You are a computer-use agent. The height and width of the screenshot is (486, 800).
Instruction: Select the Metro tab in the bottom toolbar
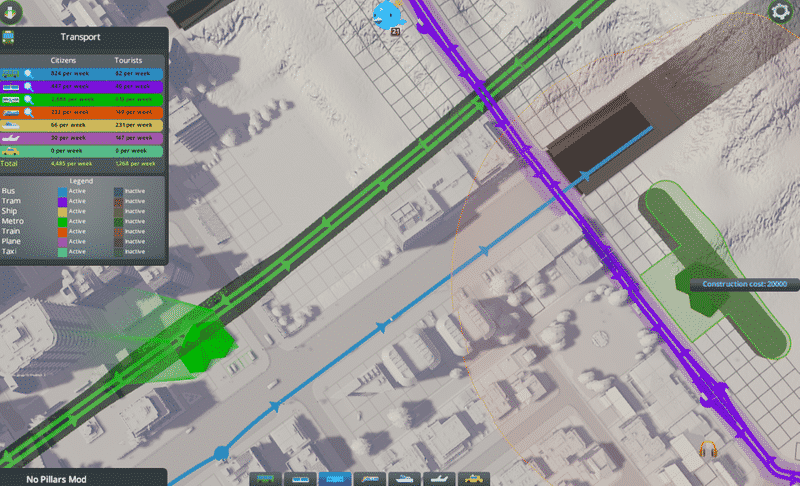point(335,479)
